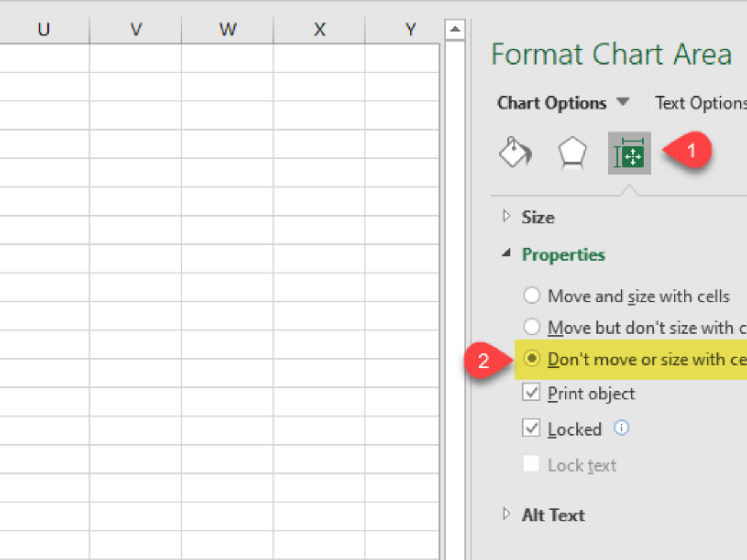747x560 pixels.
Task: Open the Effects pentagon icon
Action: [571, 153]
